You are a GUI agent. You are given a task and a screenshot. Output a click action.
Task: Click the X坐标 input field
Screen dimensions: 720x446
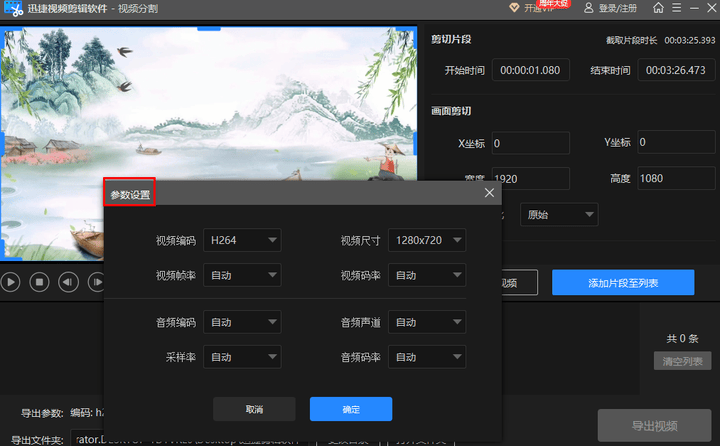530,143
